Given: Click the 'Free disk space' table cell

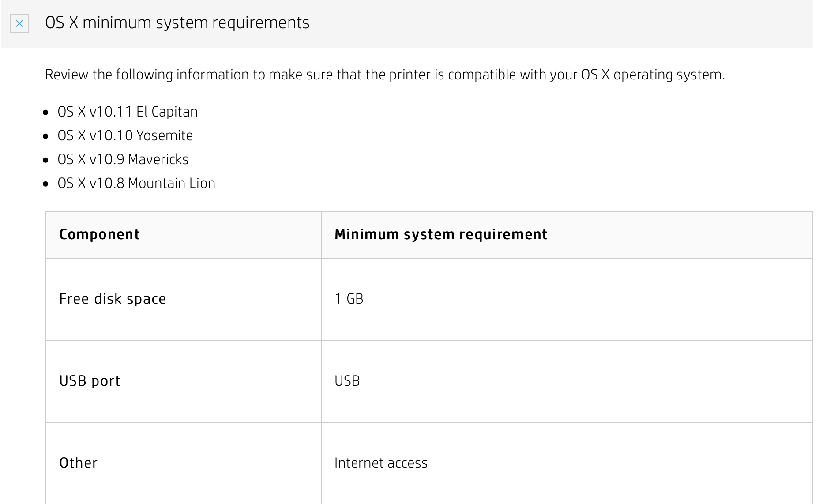Looking at the screenshot, I should point(113,299).
